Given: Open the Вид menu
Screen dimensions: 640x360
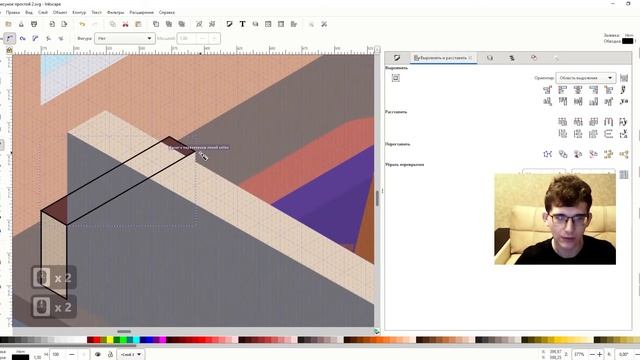Looking at the screenshot, I should tap(29, 13).
